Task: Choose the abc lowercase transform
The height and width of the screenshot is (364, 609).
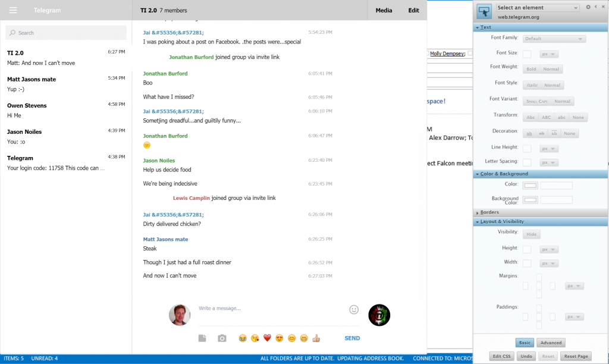Action: click(x=561, y=117)
